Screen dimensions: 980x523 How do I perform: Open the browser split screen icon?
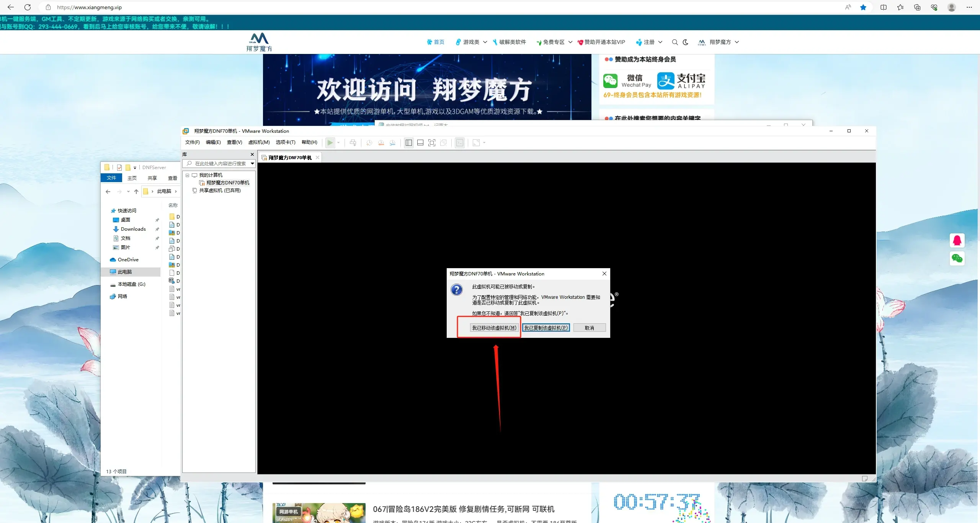tap(884, 7)
